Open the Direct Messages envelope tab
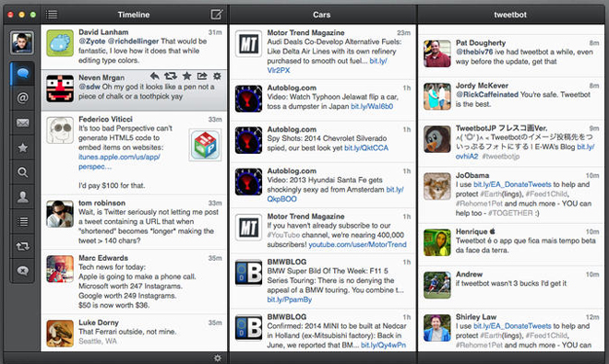 point(22,123)
